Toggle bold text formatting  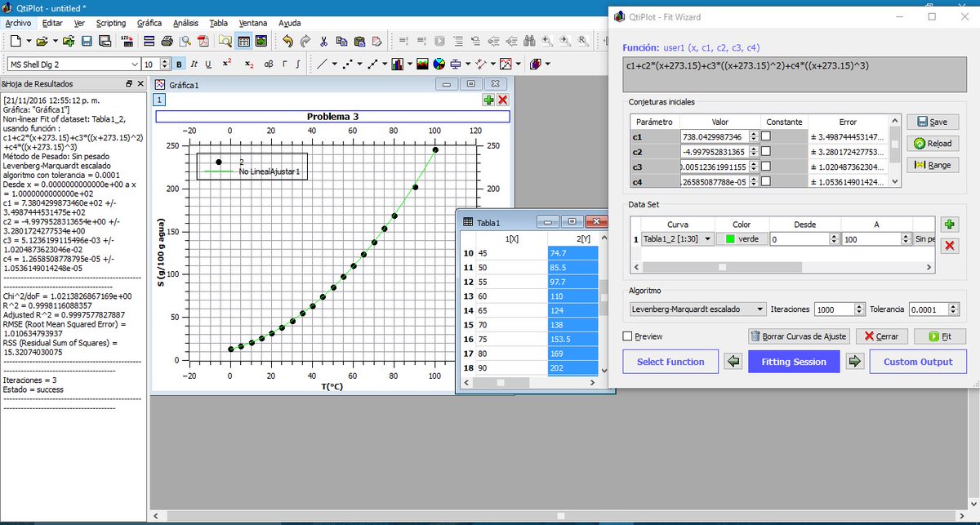pos(180,64)
